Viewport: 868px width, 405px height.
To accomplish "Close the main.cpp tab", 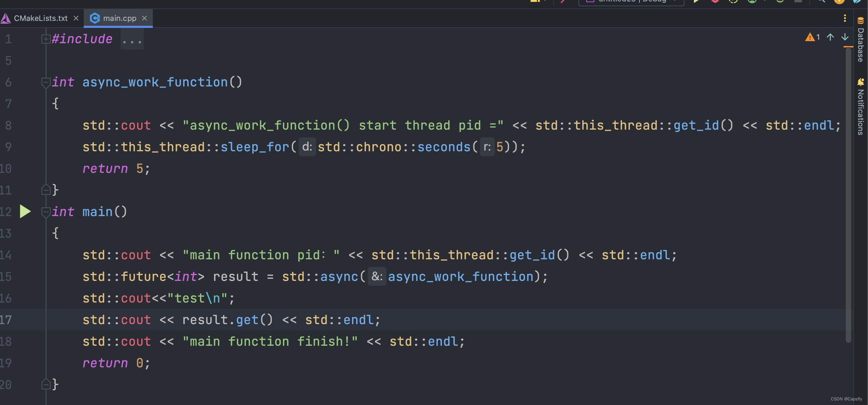I will (144, 18).
